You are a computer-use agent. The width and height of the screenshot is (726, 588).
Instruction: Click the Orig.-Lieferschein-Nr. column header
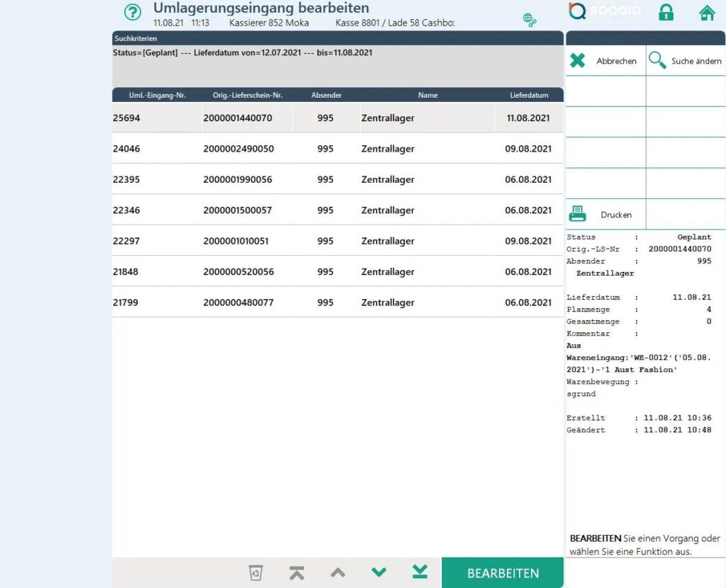click(x=247, y=95)
